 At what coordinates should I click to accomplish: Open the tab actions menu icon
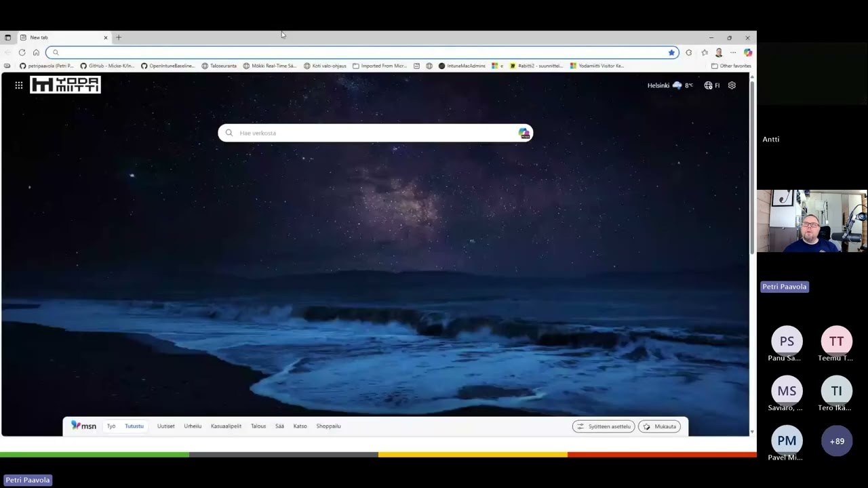click(7, 37)
